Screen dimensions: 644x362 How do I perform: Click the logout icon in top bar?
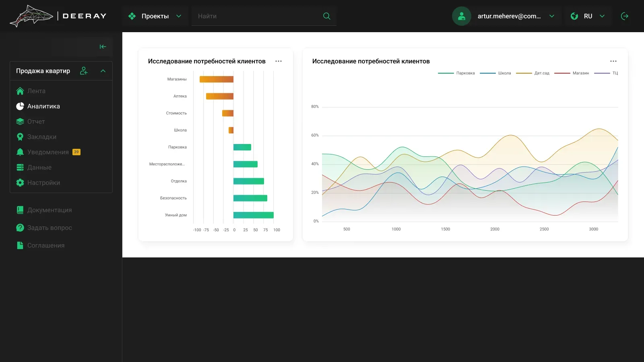(625, 16)
